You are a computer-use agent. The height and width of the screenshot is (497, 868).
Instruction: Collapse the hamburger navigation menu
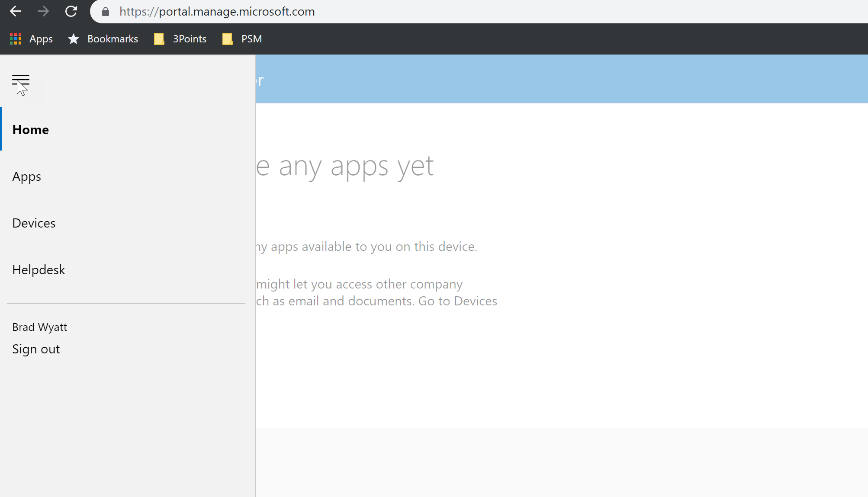(21, 81)
